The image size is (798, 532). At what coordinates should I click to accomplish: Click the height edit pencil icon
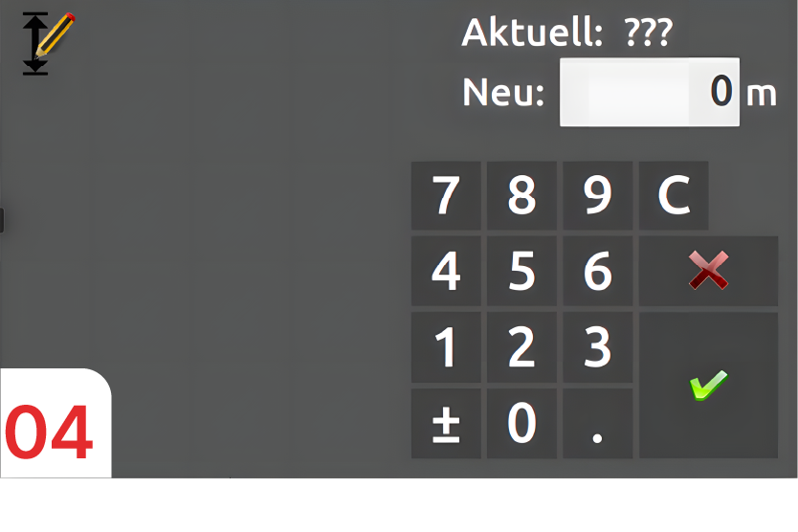click(49, 44)
